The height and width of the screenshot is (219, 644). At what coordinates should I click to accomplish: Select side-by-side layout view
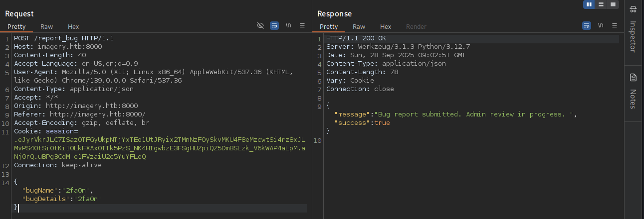[x=590, y=4]
